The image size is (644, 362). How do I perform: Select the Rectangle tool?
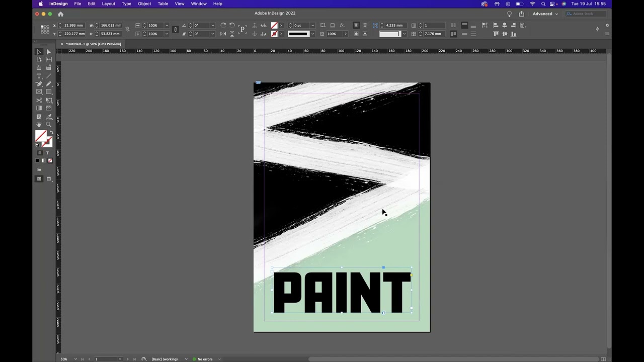point(49,92)
